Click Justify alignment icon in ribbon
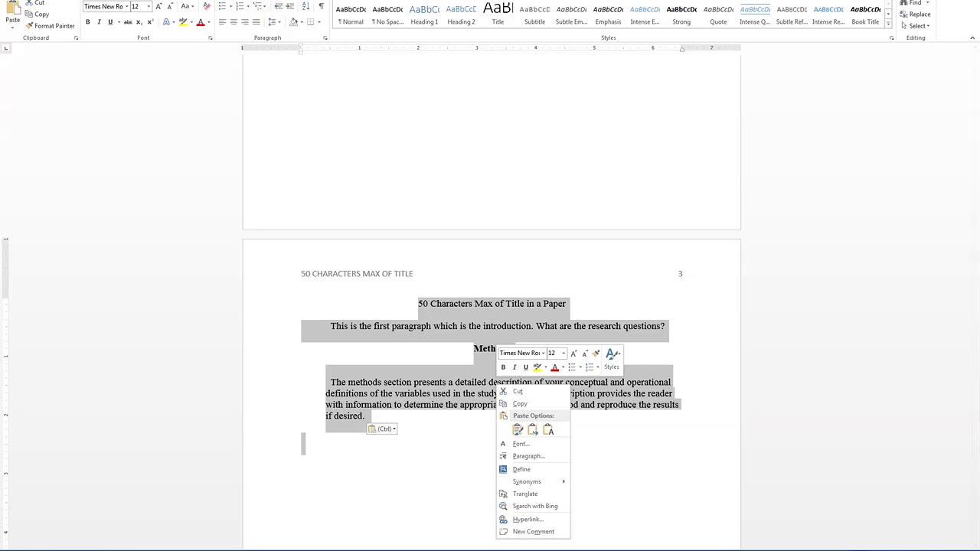This screenshot has height=551, width=980. click(256, 22)
